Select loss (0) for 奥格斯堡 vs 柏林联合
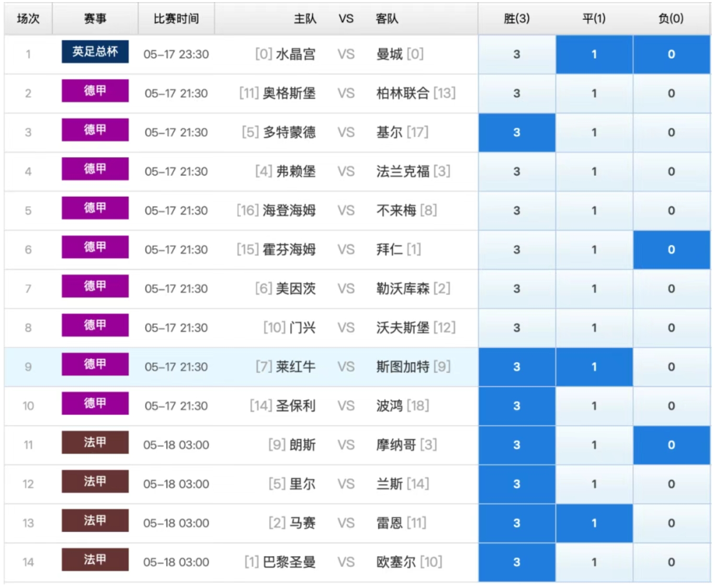 [x=672, y=94]
